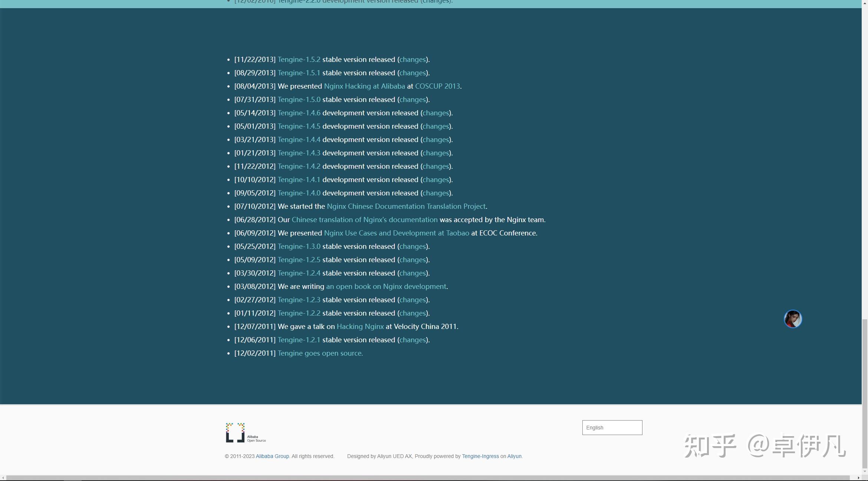Open the COSCUP 2013 link
868x481 pixels.
point(437,86)
